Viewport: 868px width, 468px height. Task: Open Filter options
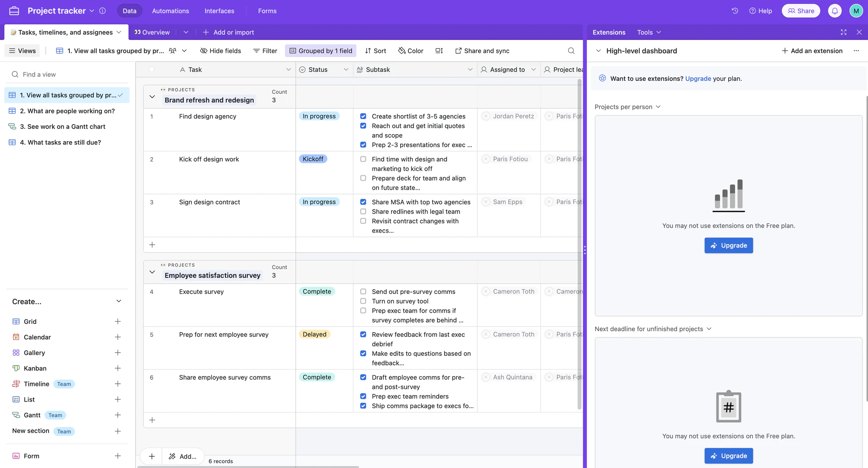click(265, 51)
